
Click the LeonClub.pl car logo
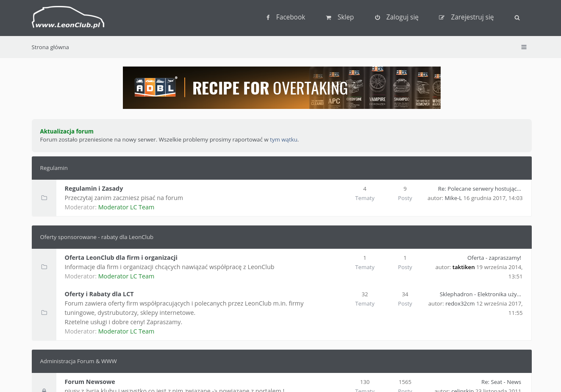coord(68,17)
